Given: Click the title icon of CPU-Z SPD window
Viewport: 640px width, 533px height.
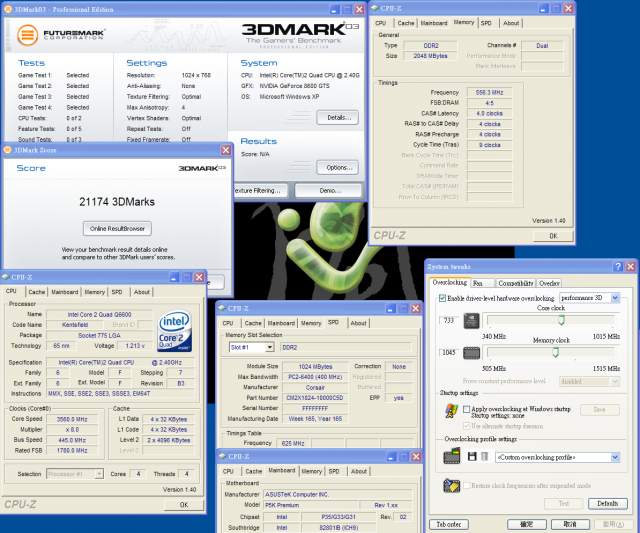Looking at the screenshot, I should 222,308.
